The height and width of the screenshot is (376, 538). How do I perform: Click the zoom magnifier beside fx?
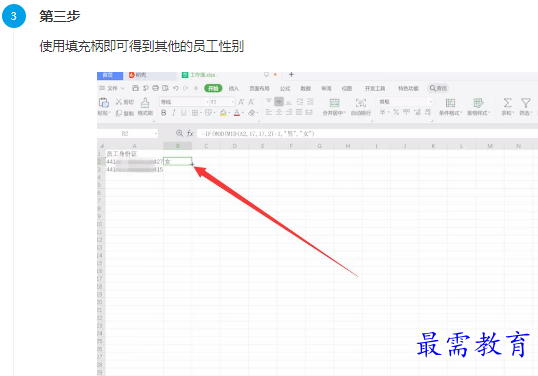(x=179, y=133)
